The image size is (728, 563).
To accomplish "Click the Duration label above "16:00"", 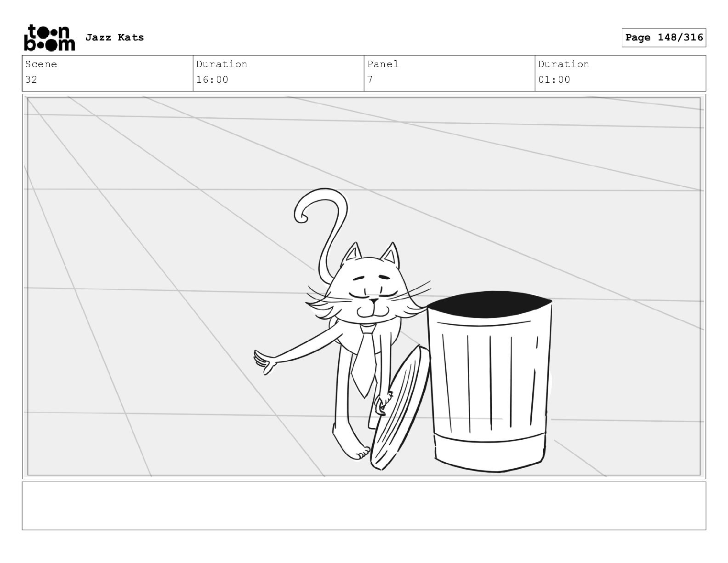I will pyautogui.click(x=222, y=64).
